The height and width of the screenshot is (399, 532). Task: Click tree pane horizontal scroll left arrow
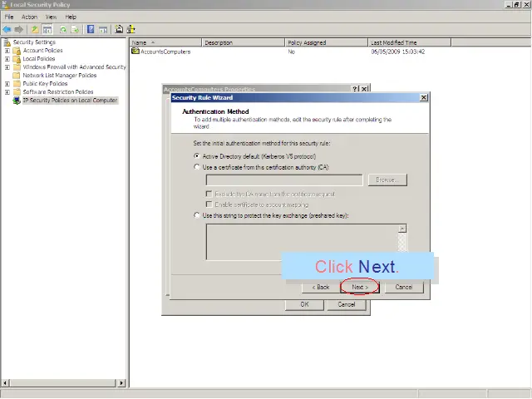5,383
